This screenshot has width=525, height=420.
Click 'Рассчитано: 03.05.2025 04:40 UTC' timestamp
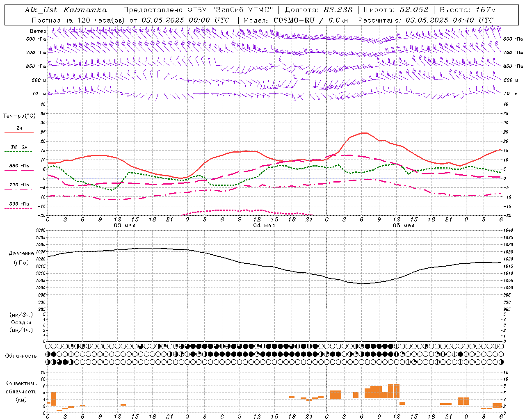[426, 20]
